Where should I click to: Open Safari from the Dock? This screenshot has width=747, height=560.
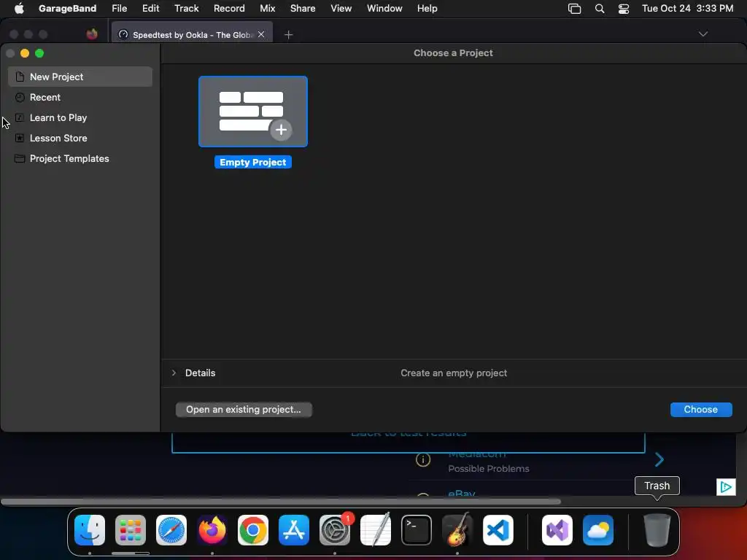(x=171, y=530)
